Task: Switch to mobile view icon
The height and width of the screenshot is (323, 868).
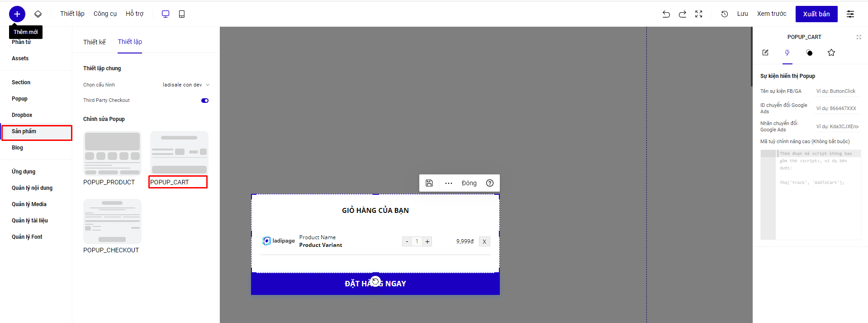Action: pyautogui.click(x=182, y=14)
